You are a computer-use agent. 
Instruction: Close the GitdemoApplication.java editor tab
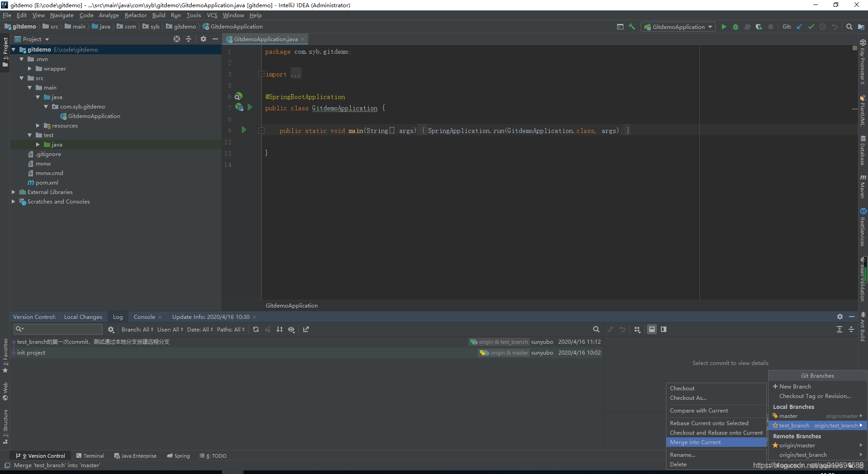click(303, 39)
